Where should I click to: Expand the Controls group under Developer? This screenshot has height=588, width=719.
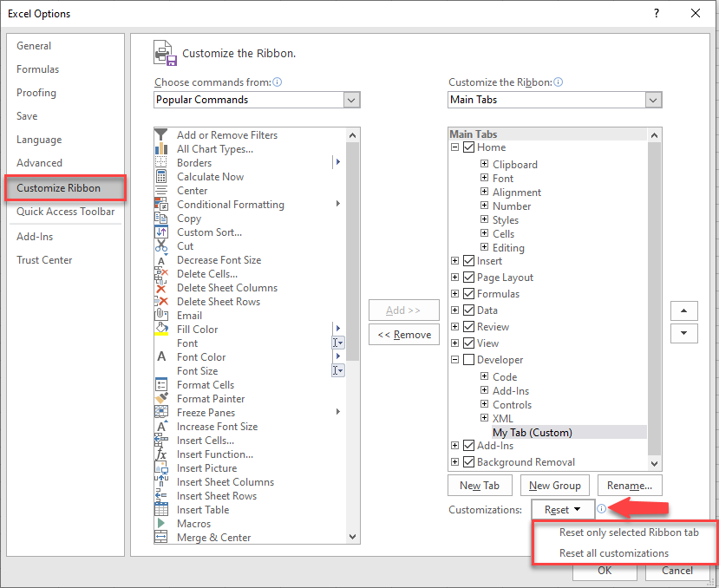click(484, 404)
